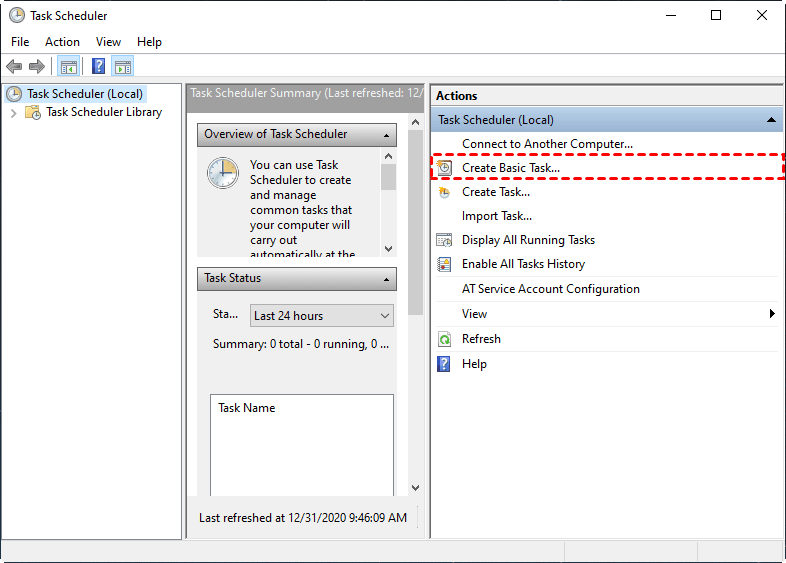This screenshot has width=786, height=563.
Task: Click the blue Help question-mark toolbar icon
Action: [x=98, y=67]
